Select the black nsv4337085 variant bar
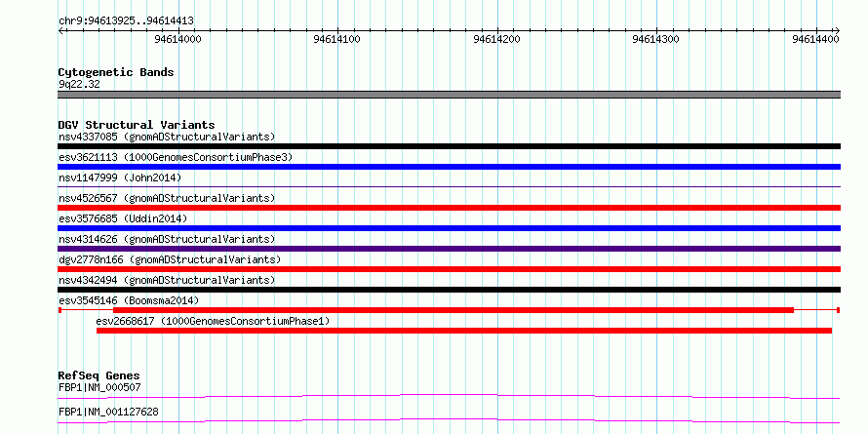 click(x=449, y=146)
